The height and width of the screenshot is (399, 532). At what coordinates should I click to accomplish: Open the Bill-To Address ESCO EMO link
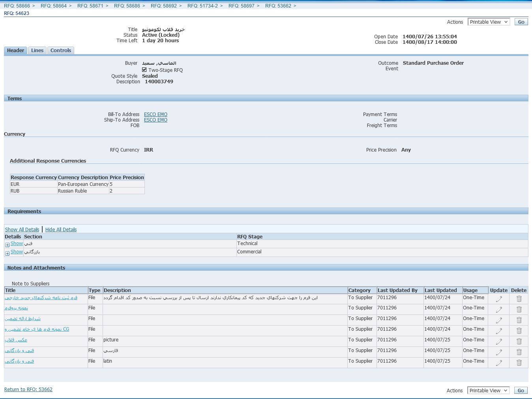155,114
